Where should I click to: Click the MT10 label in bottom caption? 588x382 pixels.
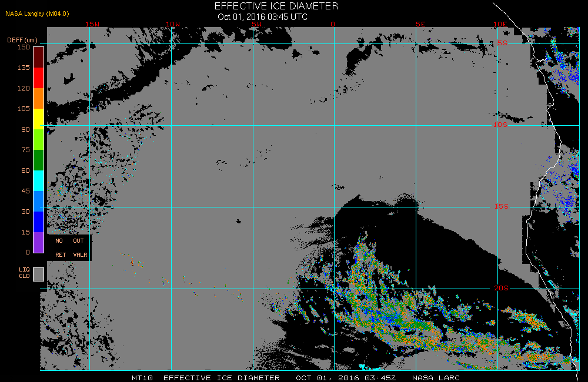coord(142,377)
